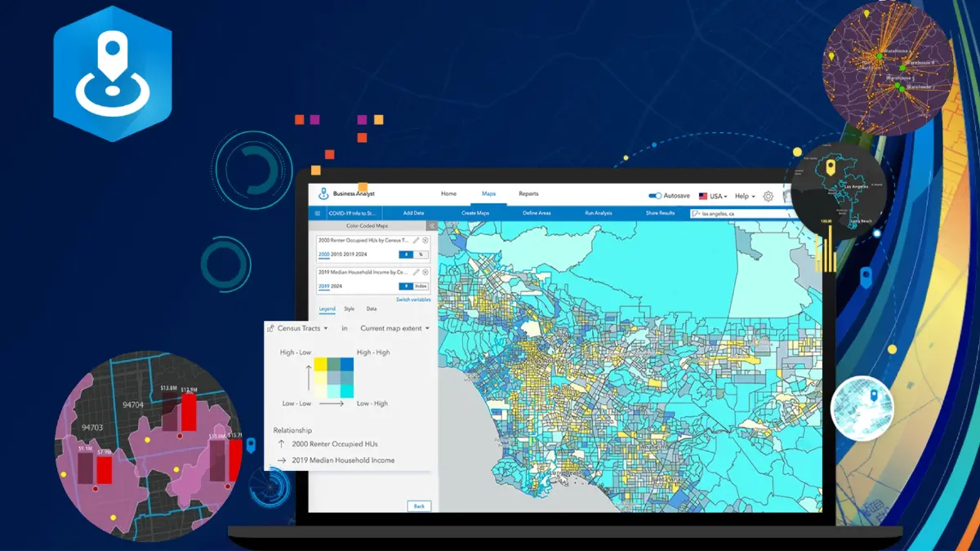Open the Census Tracts geography dropdown
This screenshot has height=551, width=980.
tap(302, 328)
